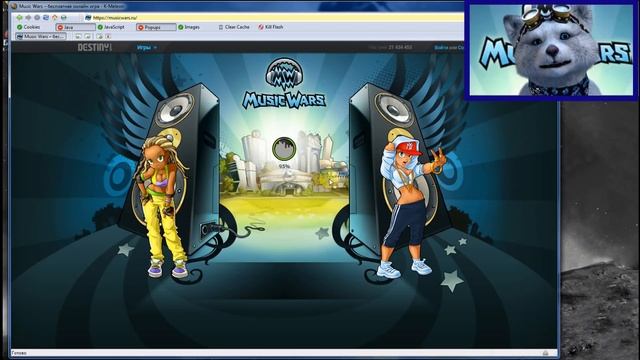The image size is (640, 360).
Task: Toggle the Images loading option
Action: click(189, 27)
